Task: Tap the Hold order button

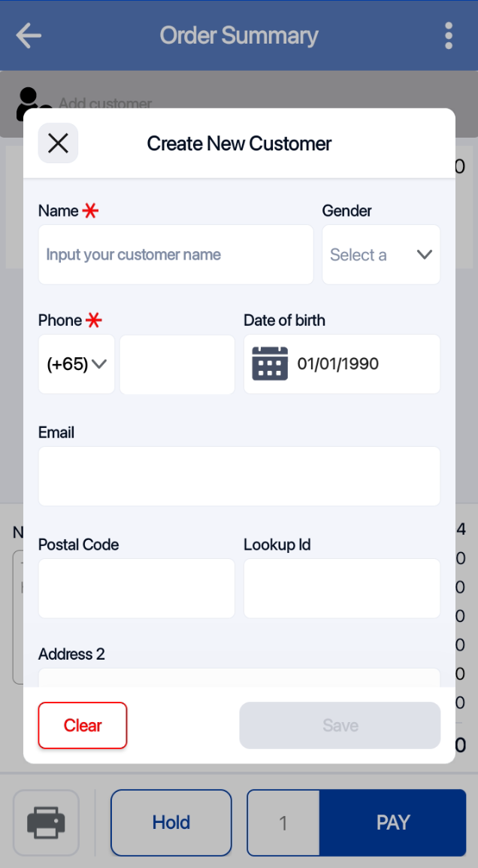Action: click(x=171, y=822)
